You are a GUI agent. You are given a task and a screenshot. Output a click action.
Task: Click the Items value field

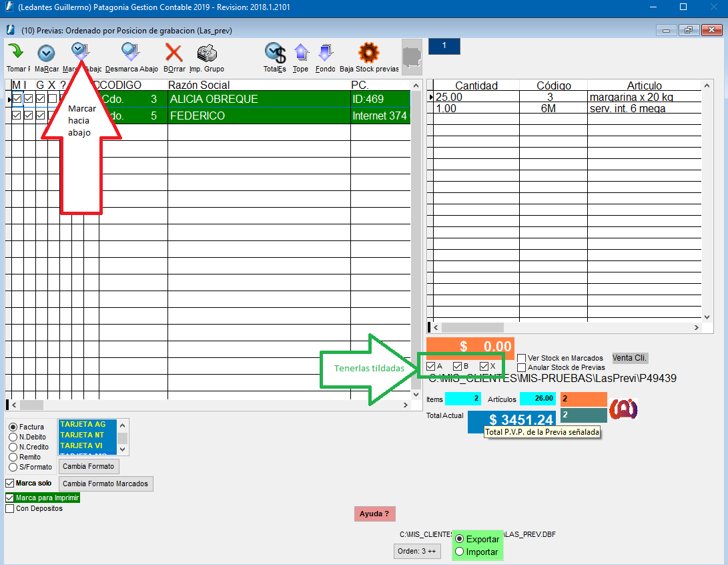[463, 399]
